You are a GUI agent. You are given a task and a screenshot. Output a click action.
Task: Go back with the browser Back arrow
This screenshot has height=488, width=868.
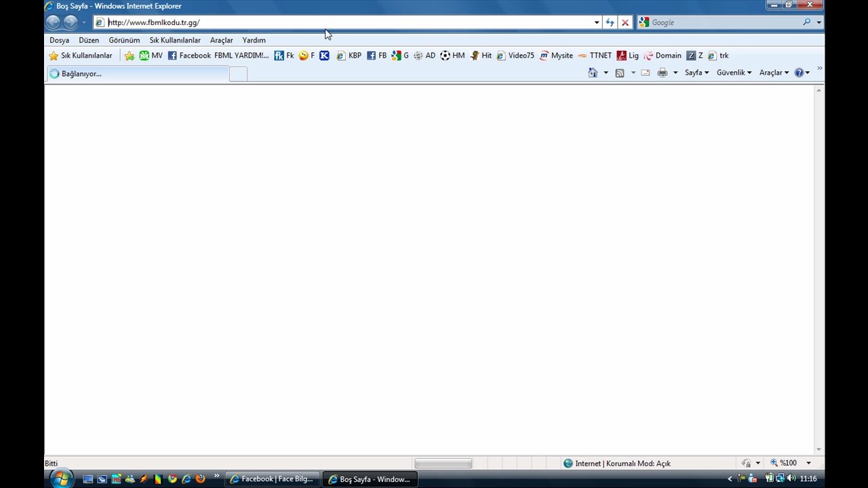click(53, 22)
